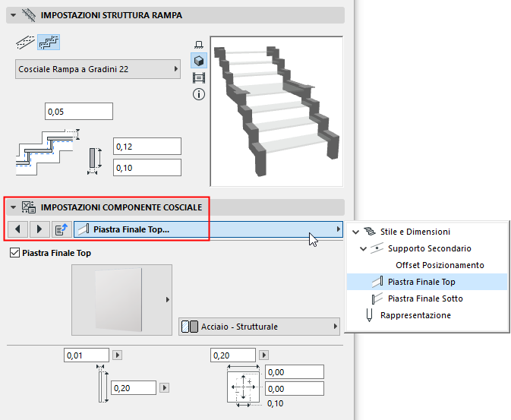Open the Cosciale Rampa a Gradini 22 dropdown

click(98, 69)
